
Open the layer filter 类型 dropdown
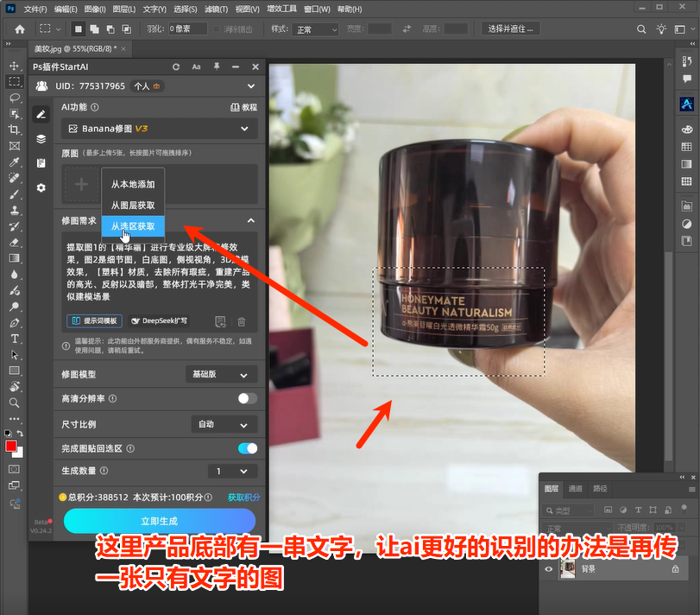pyautogui.click(x=568, y=510)
